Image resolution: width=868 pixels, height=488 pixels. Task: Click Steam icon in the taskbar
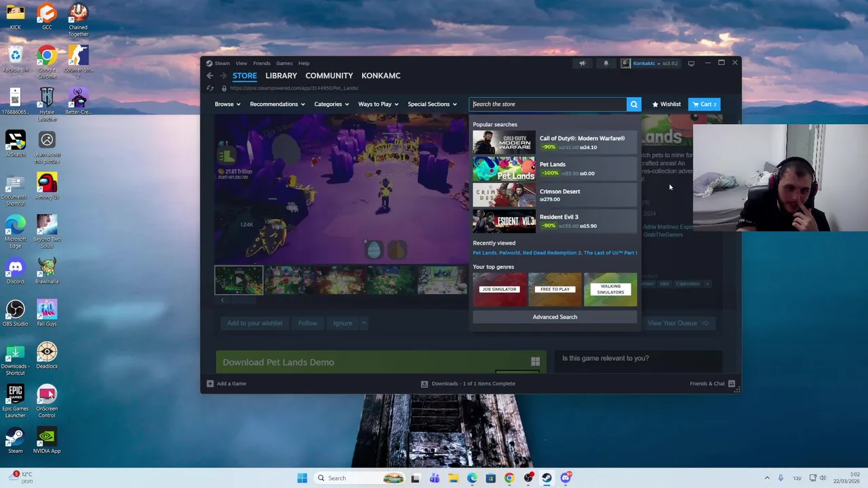(x=547, y=478)
